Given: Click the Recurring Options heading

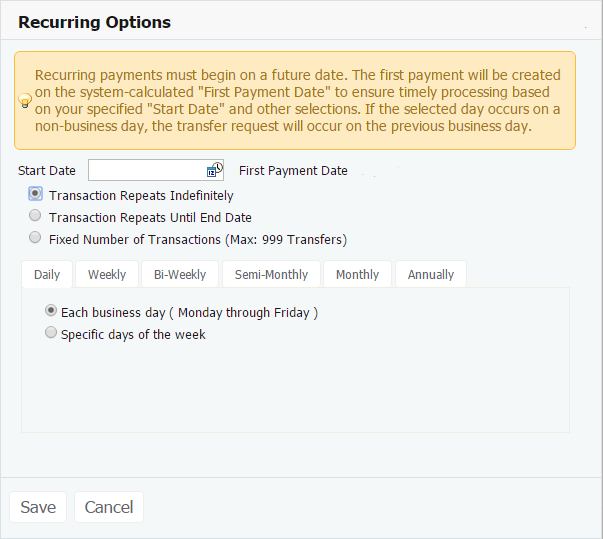Looking at the screenshot, I should pyautogui.click(x=94, y=22).
